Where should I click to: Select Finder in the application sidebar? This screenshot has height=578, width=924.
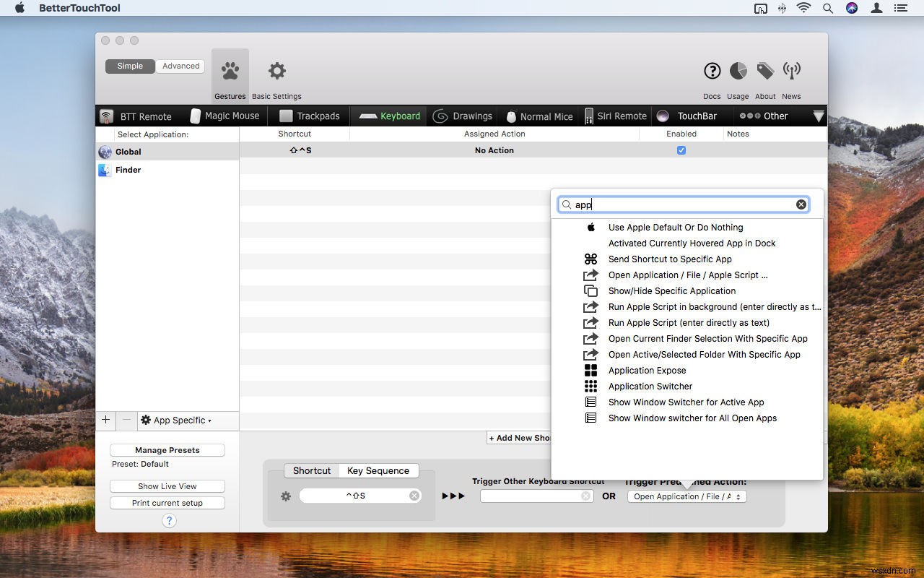pyautogui.click(x=128, y=170)
